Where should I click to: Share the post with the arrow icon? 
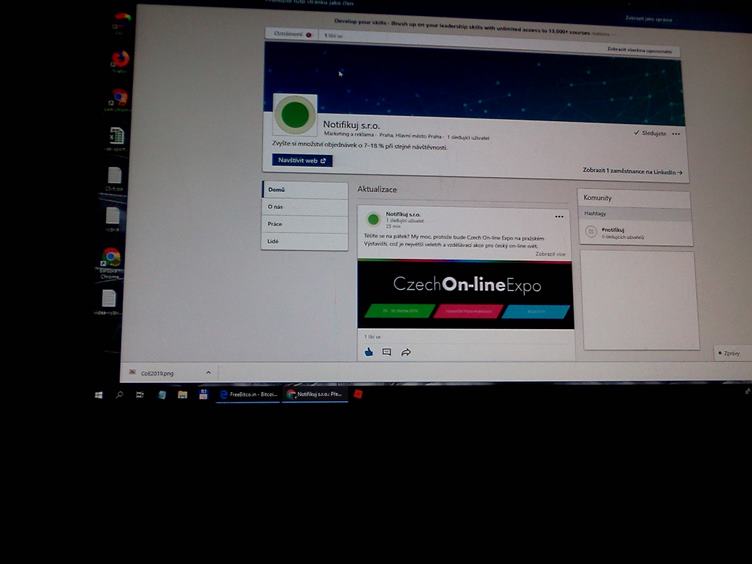click(x=406, y=352)
